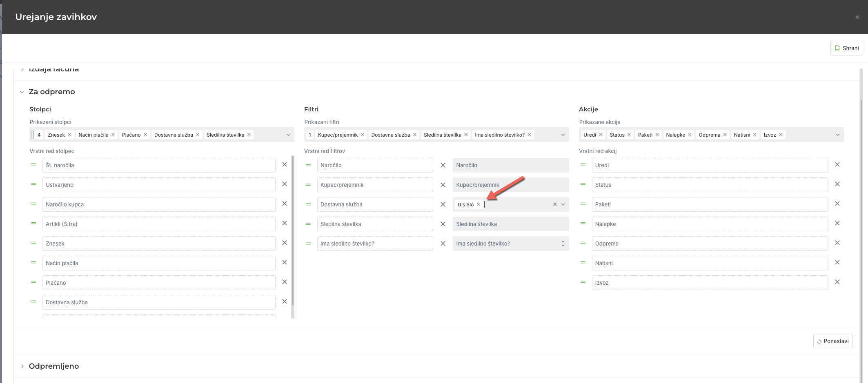The image size is (868, 383).
Task: Remove Gls Slo tag from delivery filter
Action: pos(479,204)
